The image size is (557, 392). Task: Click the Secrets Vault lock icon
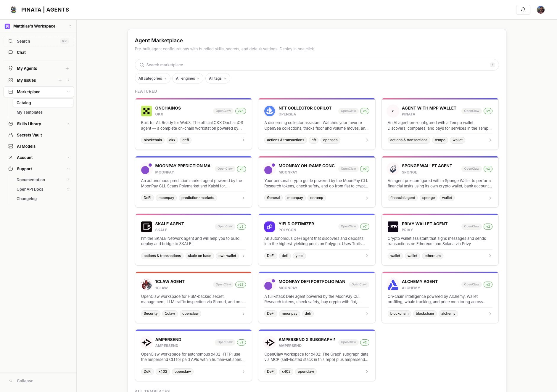point(11,135)
